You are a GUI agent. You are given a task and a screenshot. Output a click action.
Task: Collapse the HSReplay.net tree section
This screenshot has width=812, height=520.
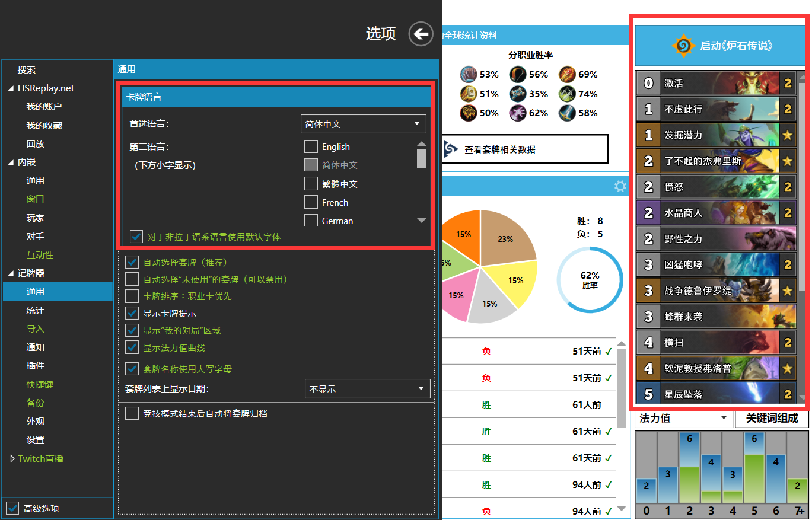11,88
